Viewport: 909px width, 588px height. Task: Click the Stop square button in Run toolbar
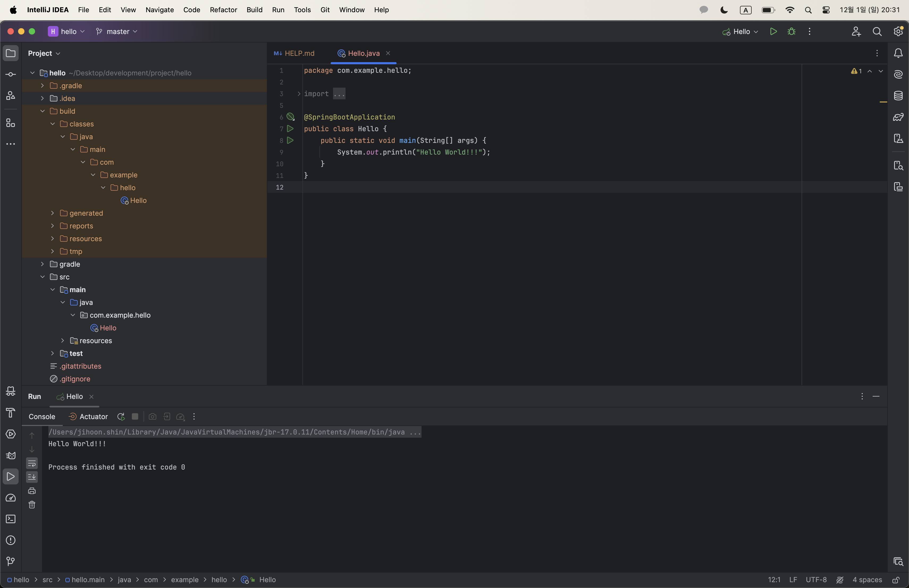click(135, 416)
